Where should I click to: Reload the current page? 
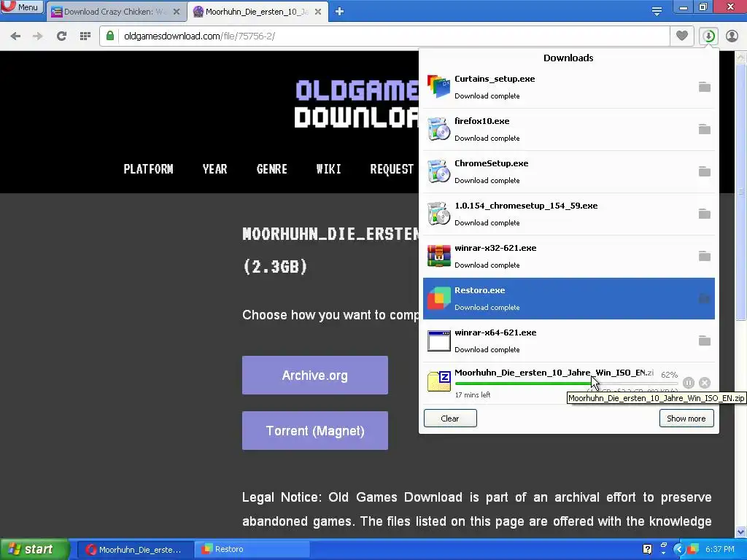coord(61,36)
